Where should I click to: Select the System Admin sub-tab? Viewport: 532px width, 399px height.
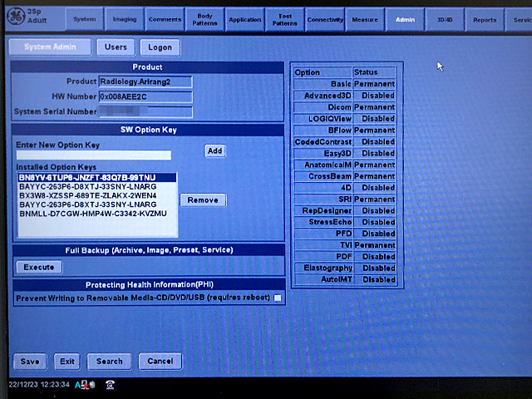coord(50,47)
